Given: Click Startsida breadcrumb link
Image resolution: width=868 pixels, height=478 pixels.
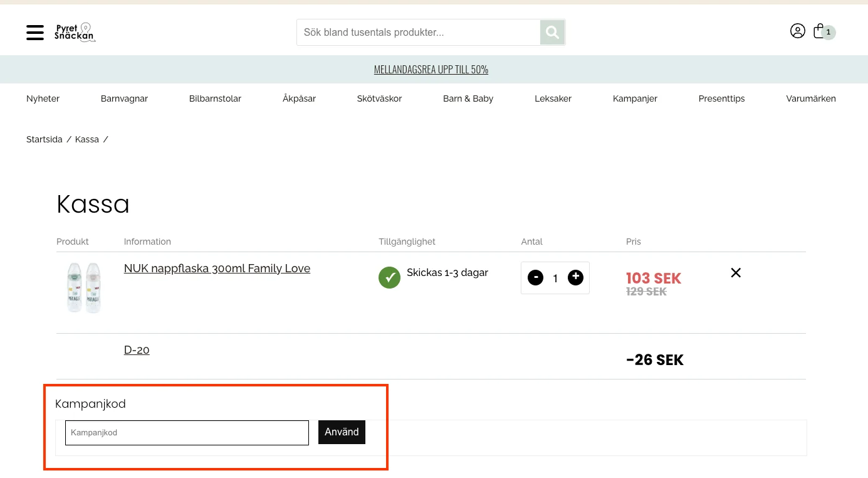Looking at the screenshot, I should coord(44,139).
